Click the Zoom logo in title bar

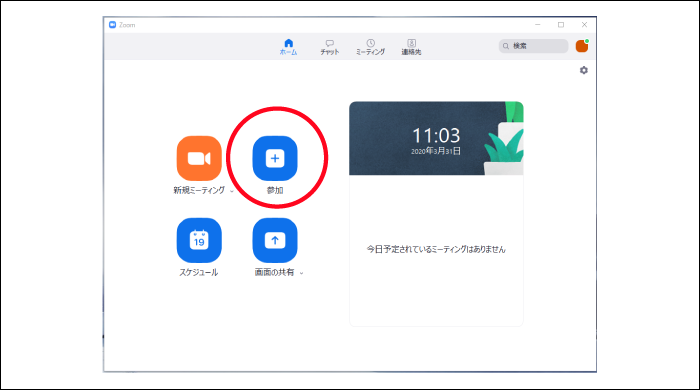click(112, 25)
